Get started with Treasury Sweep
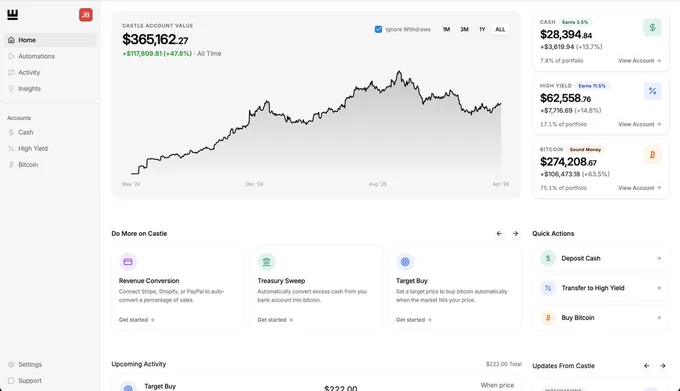680x391 pixels. point(275,320)
